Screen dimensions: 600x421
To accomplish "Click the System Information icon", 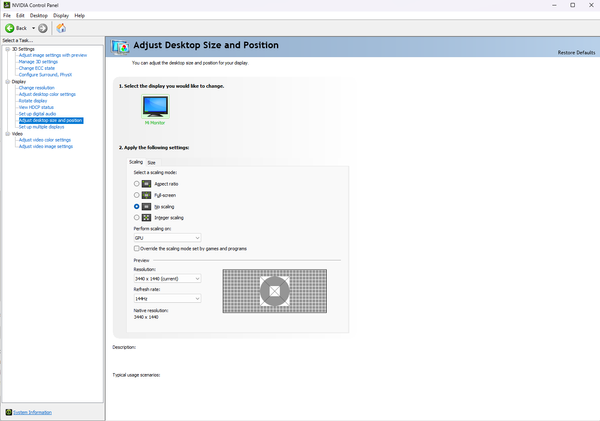I will pyautogui.click(x=7, y=412).
